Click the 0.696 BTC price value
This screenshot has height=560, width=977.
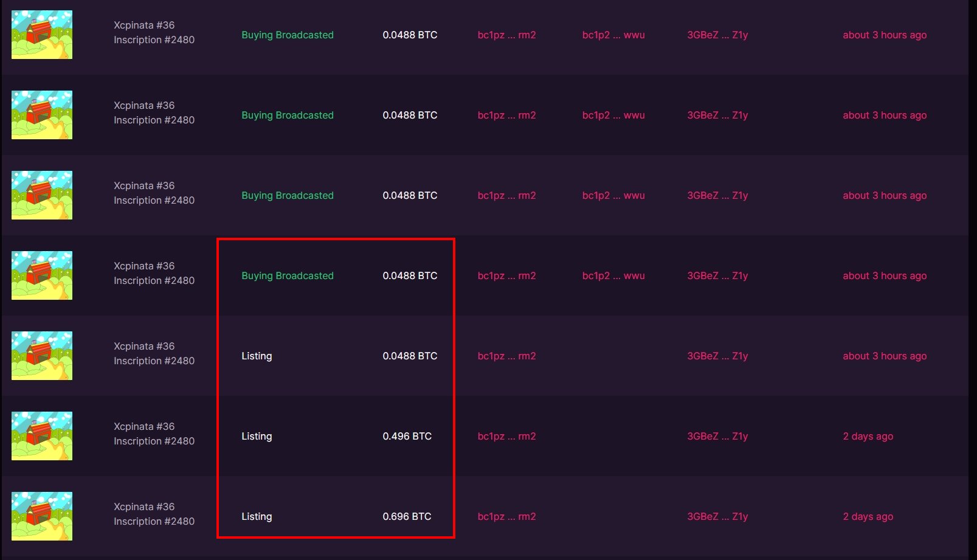[x=407, y=516]
